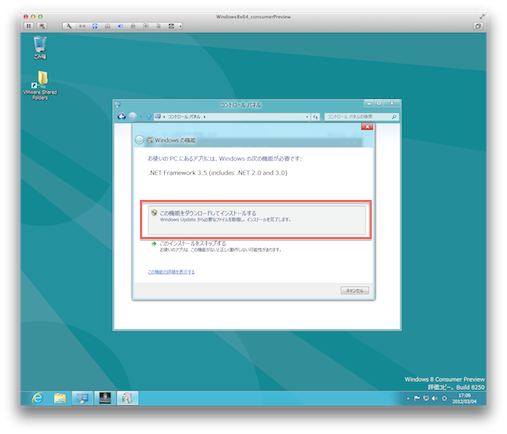Image resolution: width=507 pixels, height=434 pixels.
Task: Click the forward arrow in Control Panel
Action: click(133, 116)
